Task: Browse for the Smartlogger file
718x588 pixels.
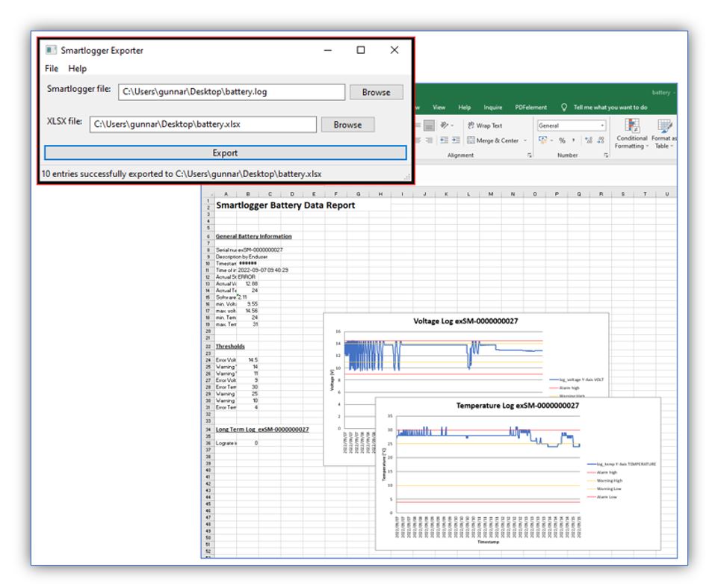Action: (376, 92)
